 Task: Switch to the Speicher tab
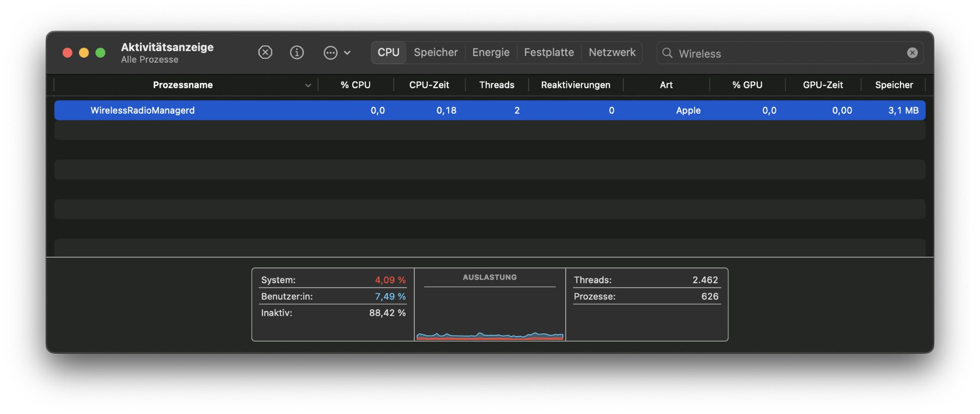[x=436, y=52]
